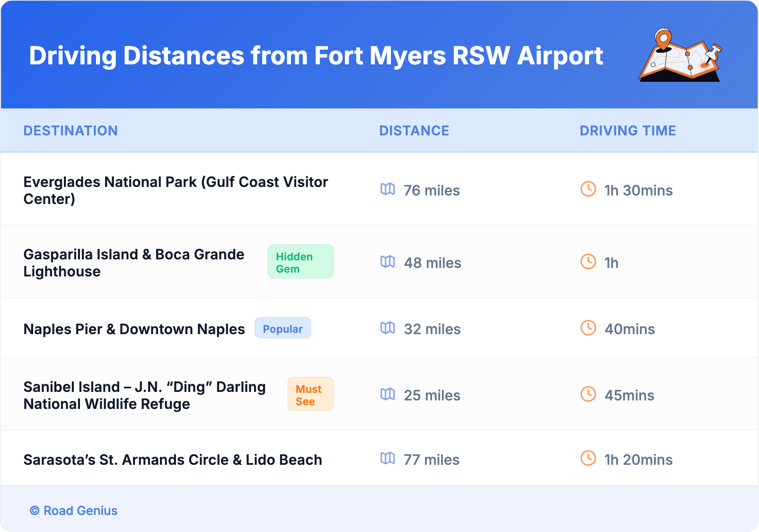Click the Distance column header
The image size is (759, 532).
(414, 131)
